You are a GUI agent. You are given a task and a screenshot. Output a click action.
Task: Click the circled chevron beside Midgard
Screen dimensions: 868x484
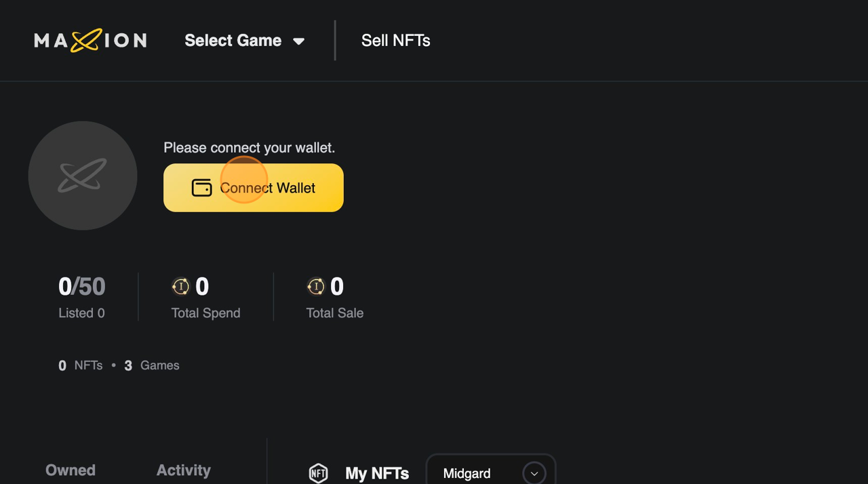pyautogui.click(x=534, y=473)
